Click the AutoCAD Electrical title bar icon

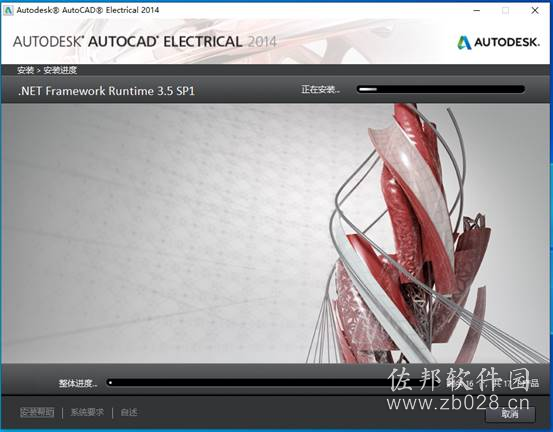(8, 10)
